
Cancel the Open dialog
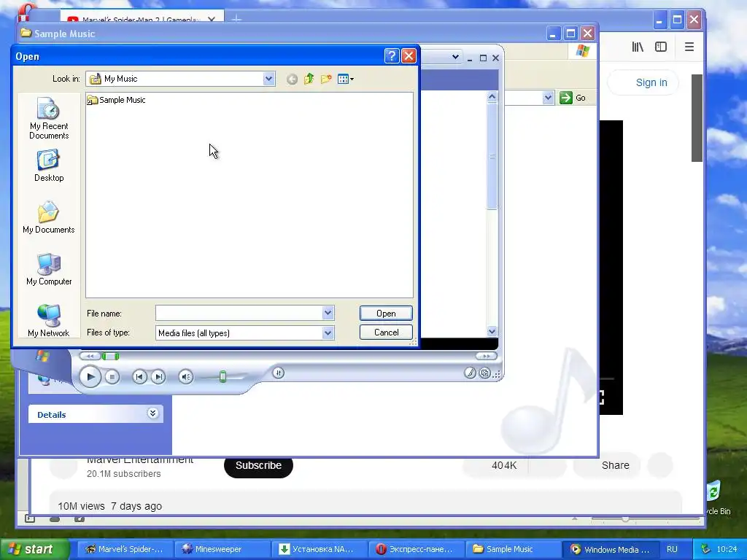coord(386,332)
